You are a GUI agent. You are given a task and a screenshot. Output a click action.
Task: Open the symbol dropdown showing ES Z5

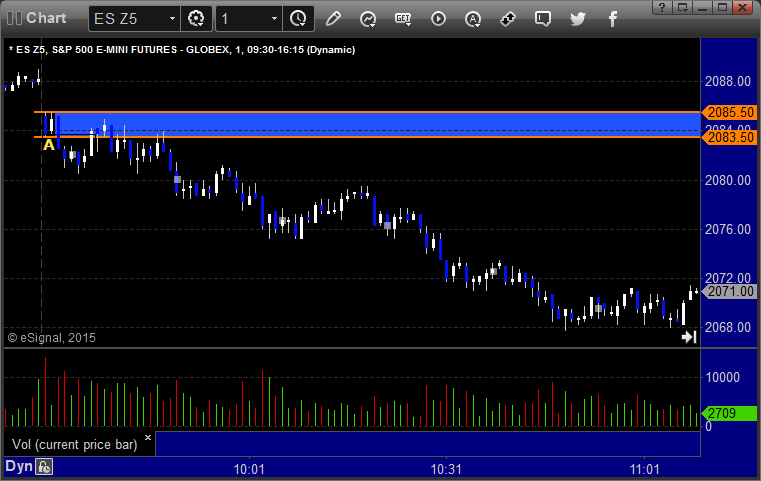(x=134, y=19)
